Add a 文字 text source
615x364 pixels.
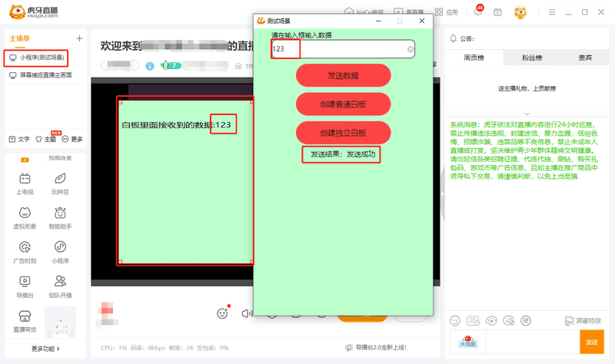(x=19, y=139)
